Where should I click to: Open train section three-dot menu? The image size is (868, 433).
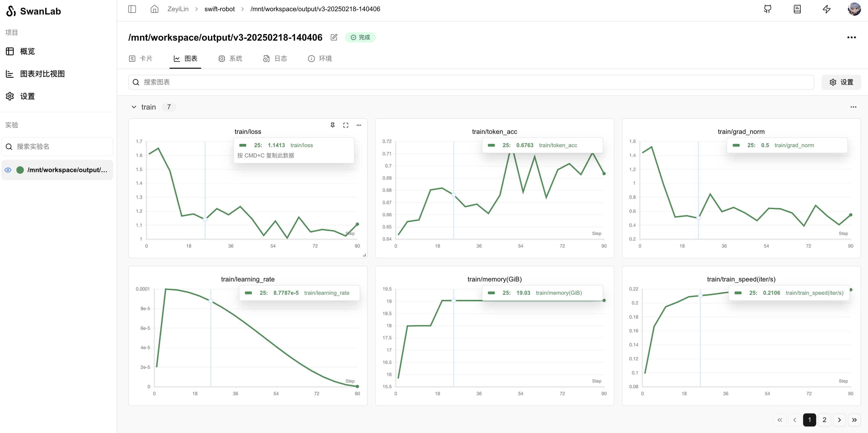(853, 107)
